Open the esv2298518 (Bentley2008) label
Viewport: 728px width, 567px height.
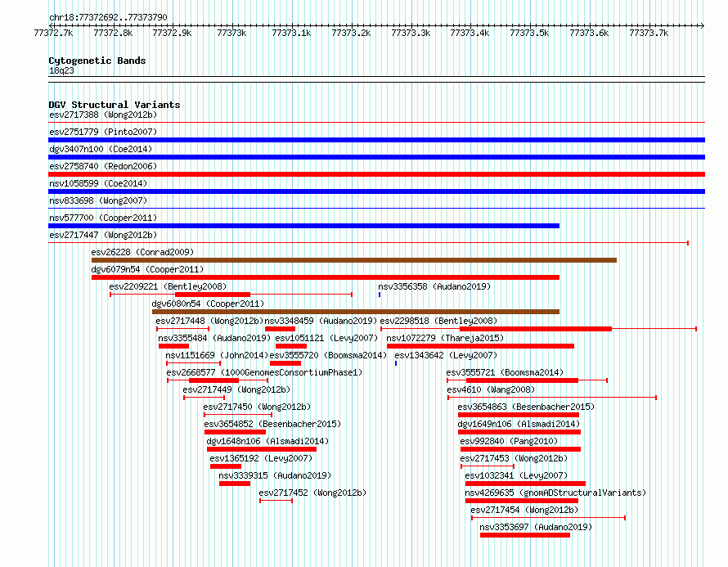[x=438, y=321]
